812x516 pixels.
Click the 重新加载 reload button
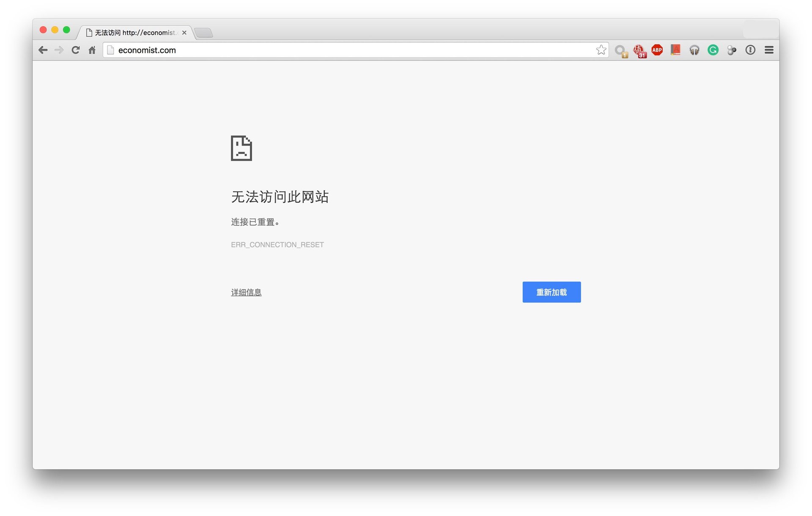click(x=551, y=292)
